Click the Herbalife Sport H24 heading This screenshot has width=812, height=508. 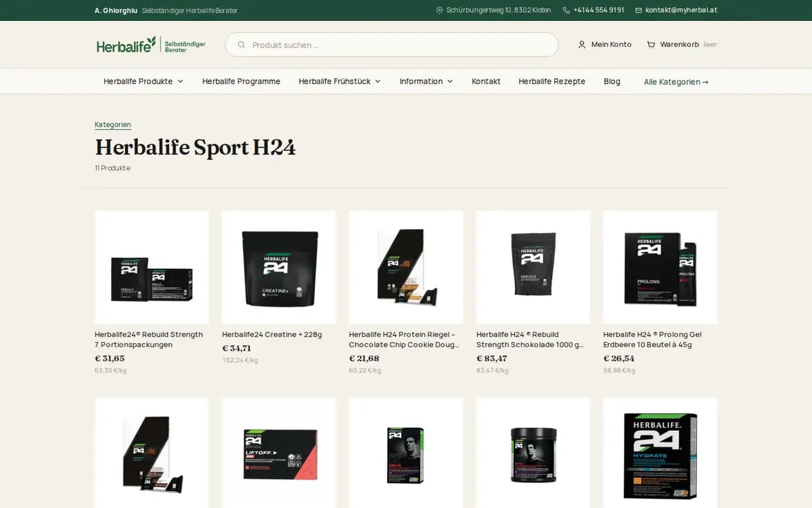click(x=196, y=147)
